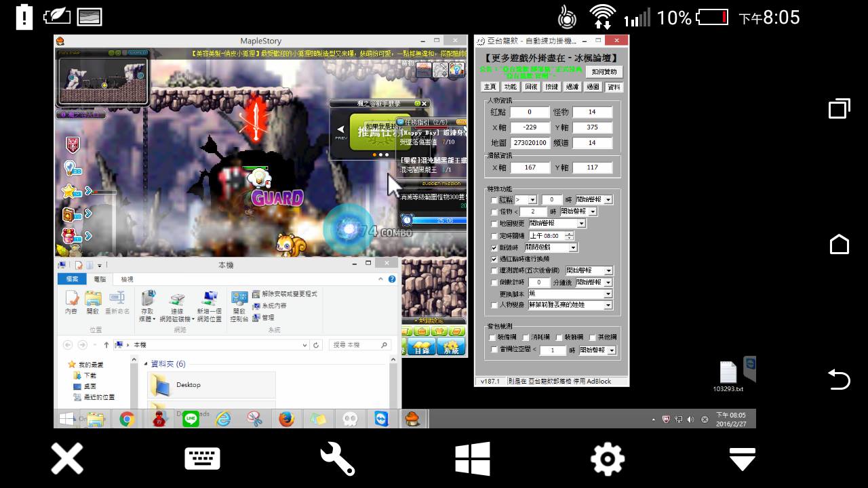Enable the 人物變身 checkbox
The width and height of the screenshot is (868, 488).
click(494, 305)
